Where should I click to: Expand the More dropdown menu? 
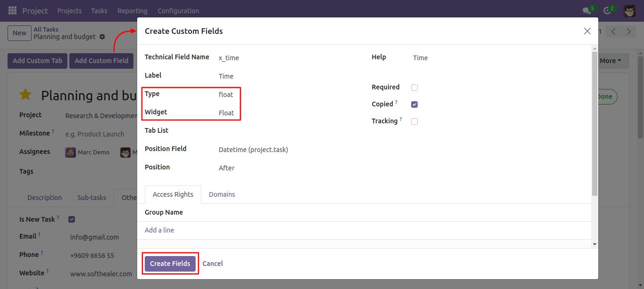[611, 61]
